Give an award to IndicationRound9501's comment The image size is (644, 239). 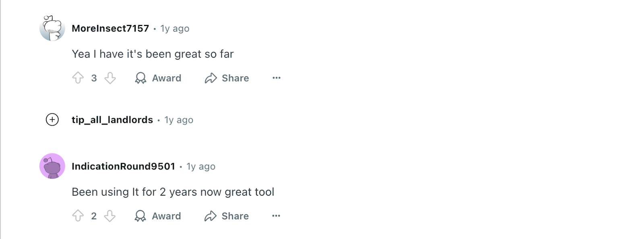158,216
